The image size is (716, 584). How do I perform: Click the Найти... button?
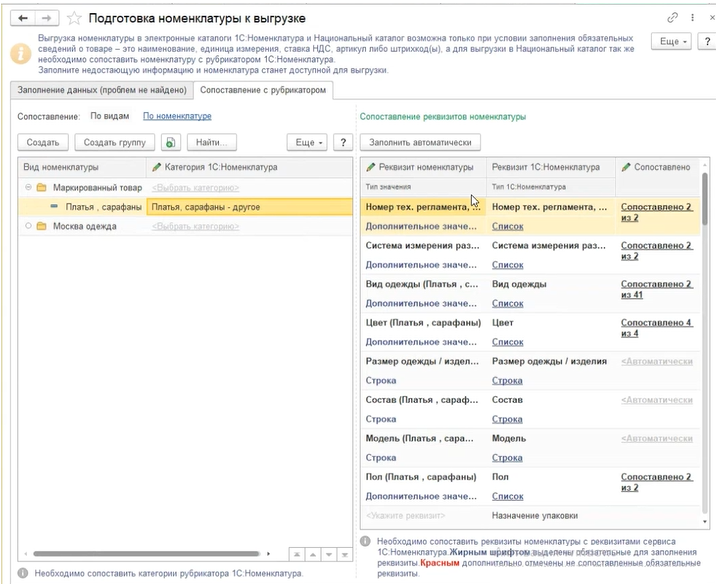pyautogui.click(x=211, y=142)
